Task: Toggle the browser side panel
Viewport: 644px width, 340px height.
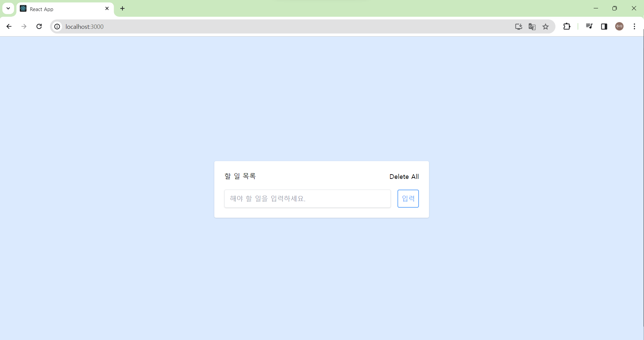Action: point(604,26)
